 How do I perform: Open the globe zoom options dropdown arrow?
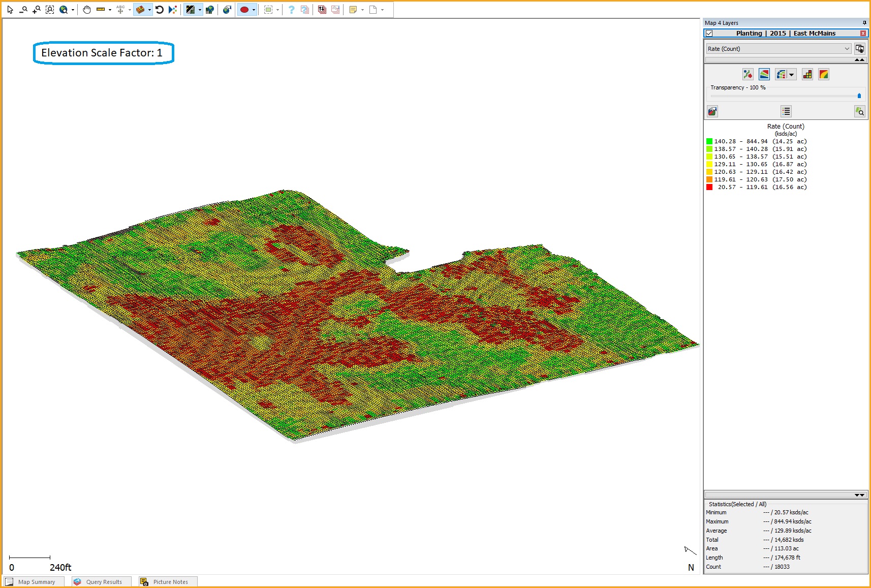73,10
